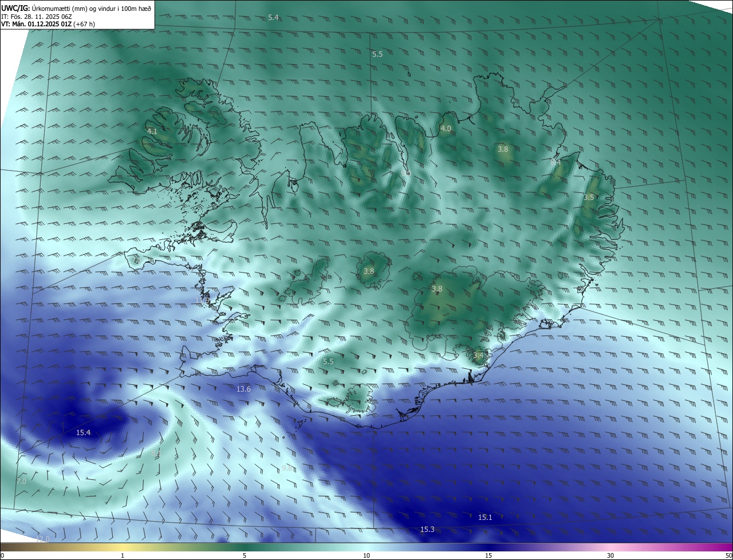Click the 5.4 value label on the map
Viewport: 733px width, 560px height.
pos(274,18)
